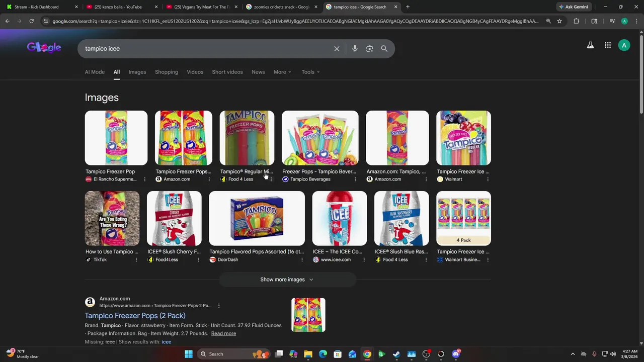Switch to News search tab

point(258,72)
